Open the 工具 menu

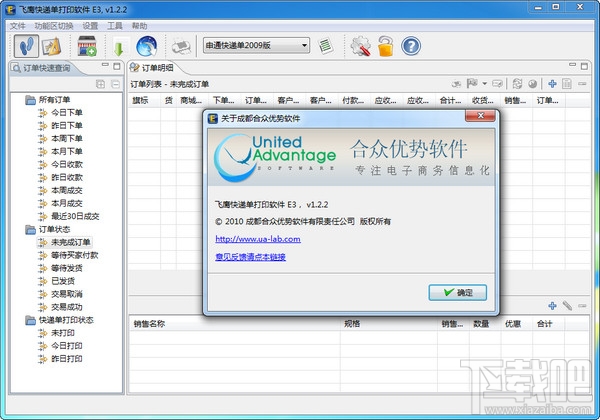(x=115, y=26)
